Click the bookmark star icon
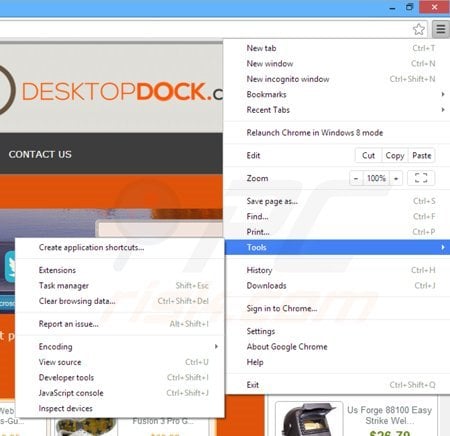Viewport: 450px width, 436px height. point(419,29)
